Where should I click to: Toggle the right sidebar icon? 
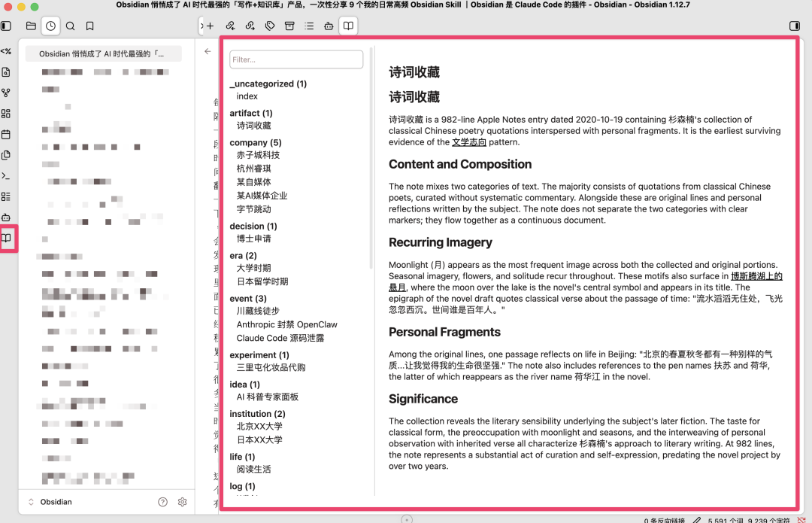pos(795,26)
